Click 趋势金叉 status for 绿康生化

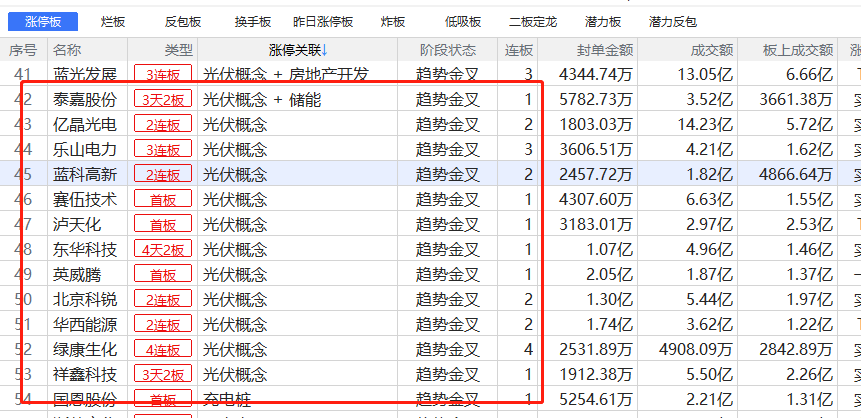click(448, 349)
